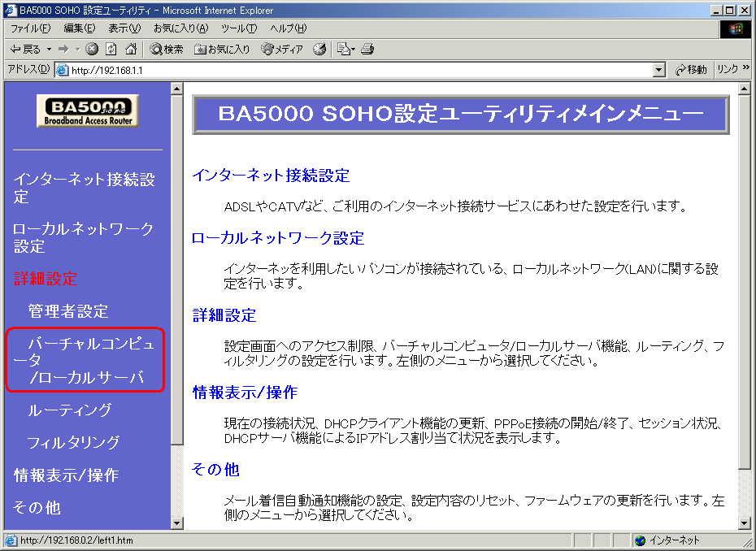Click the 現在の接続状況 description paragraph
The width and height of the screenshot is (756, 551).
[473, 431]
